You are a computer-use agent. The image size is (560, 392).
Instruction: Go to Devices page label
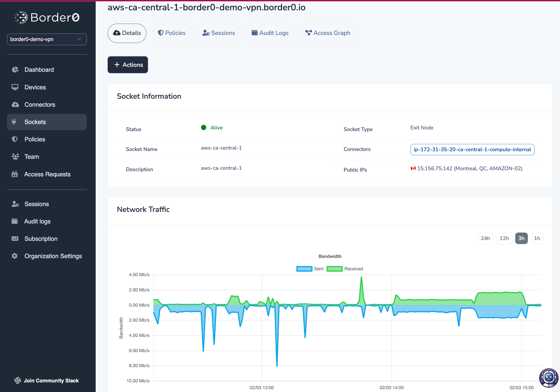(35, 87)
